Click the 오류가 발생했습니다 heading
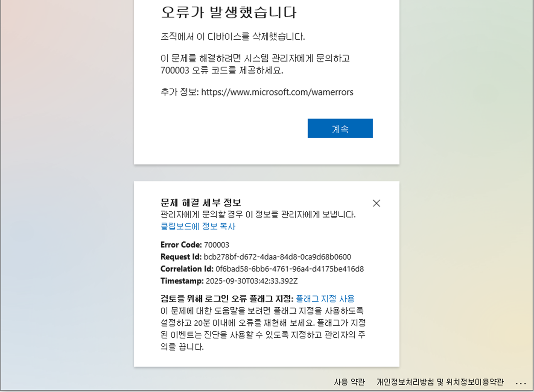 click(229, 12)
